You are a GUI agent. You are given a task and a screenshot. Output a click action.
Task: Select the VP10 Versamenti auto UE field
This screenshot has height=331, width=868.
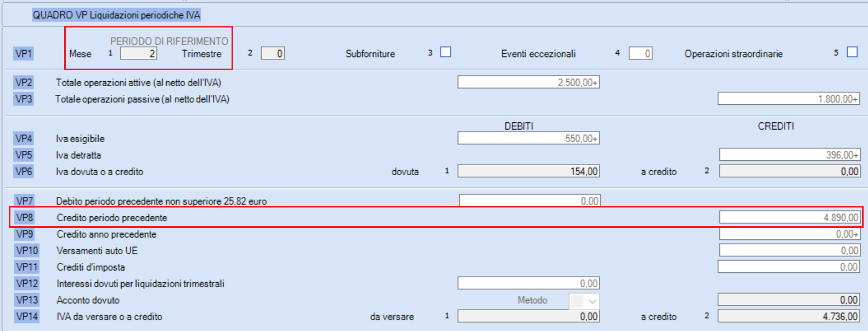click(790, 250)
